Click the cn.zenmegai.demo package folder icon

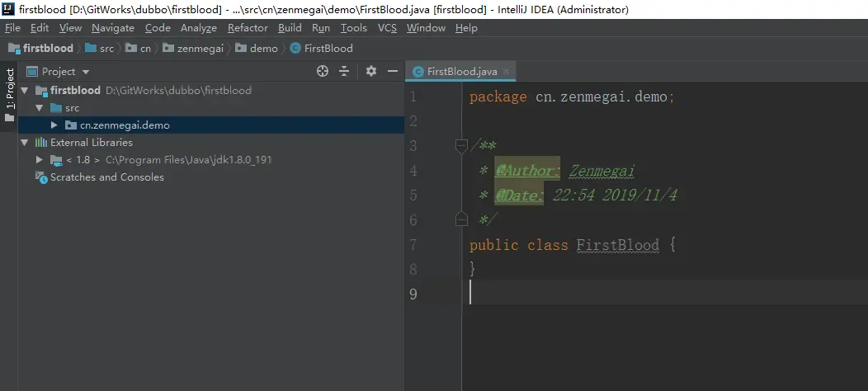[71, 125]
